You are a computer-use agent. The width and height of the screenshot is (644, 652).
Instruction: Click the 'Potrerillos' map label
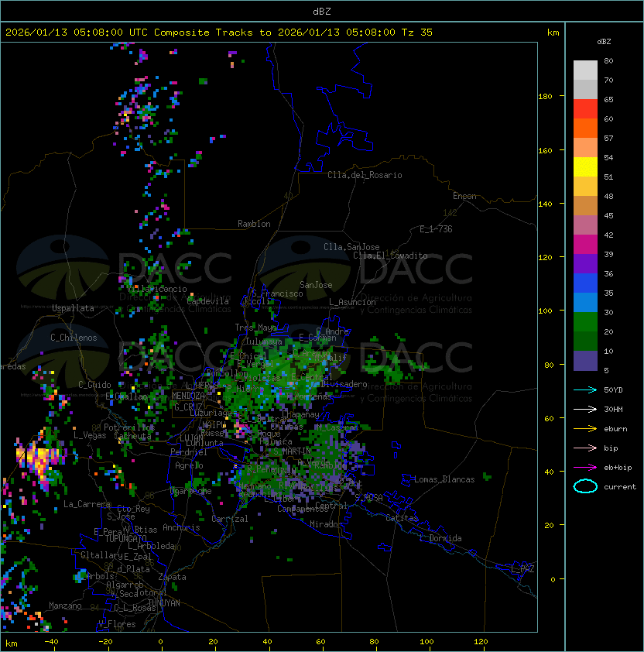point(129,427)
